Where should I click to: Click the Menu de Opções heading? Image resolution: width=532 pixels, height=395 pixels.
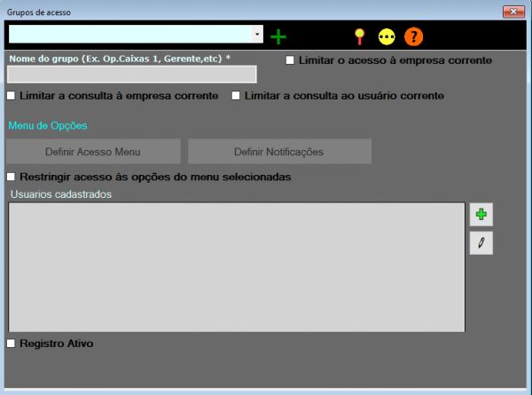coord(47,126)
